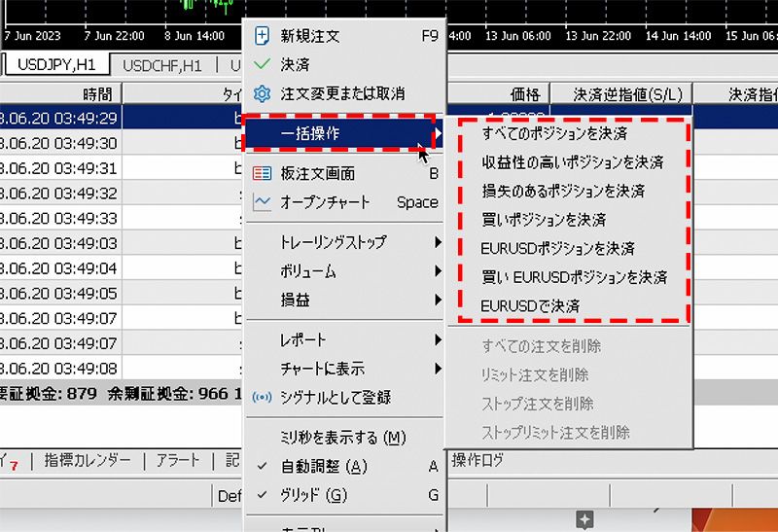The image size is (778, 532).
Task: Click the New Order (新規注文) plus icon
Action: click(262, 36)
